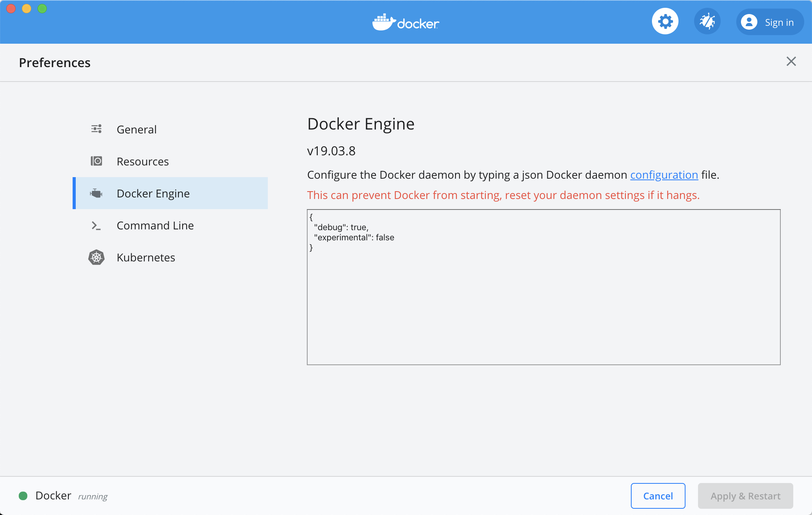812x515 pixels.
Task: Click the Kubernetes wheel icon
Action: coord(96,257)
